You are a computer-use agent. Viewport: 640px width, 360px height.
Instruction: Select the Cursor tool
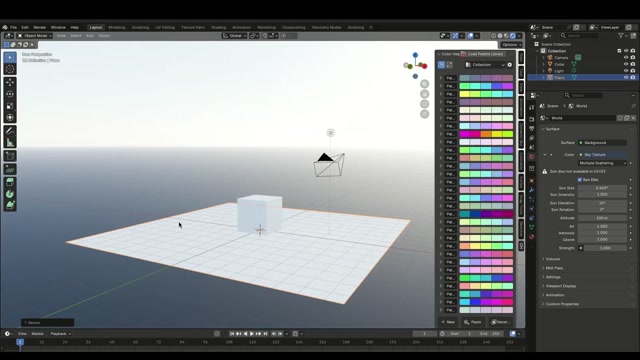point(10,69)
